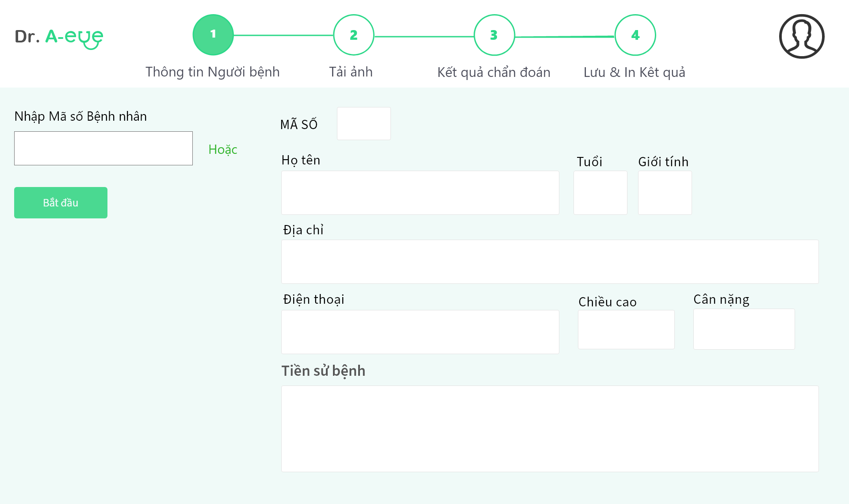Focus the Nhập Mã số Bệnh nhân field
The height and width of the screenshot is (504, 849).
coord(103,149)
